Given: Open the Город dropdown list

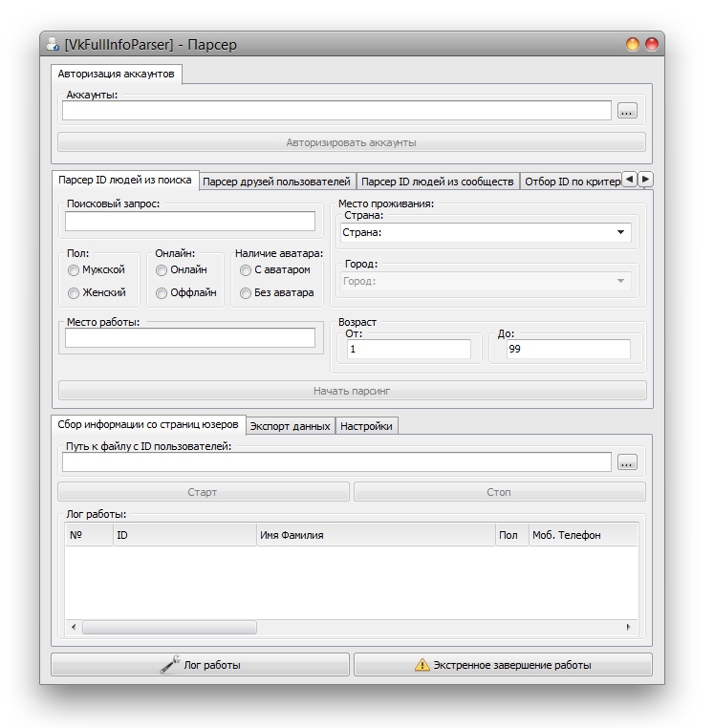Looking at the screenshot, I should point(620,281).
